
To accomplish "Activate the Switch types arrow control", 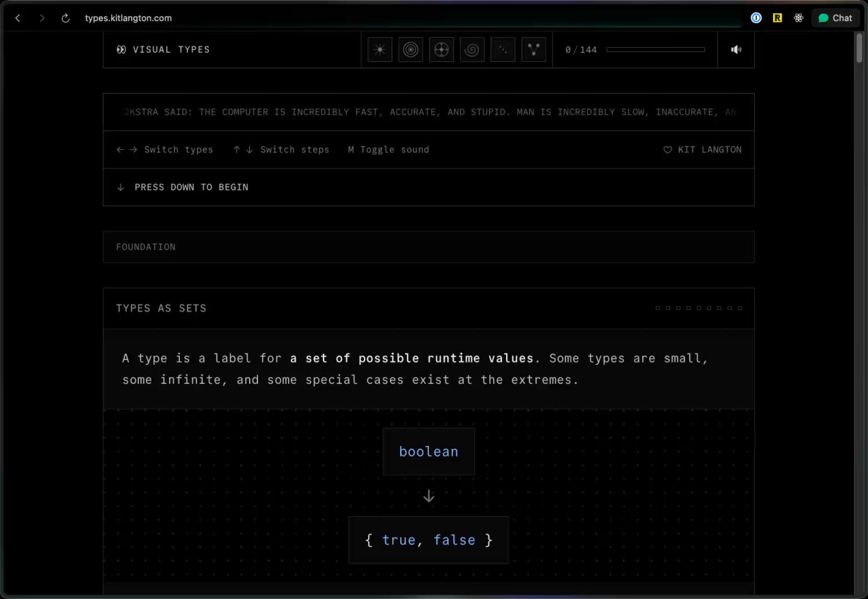I will click(x=127, y=150).
